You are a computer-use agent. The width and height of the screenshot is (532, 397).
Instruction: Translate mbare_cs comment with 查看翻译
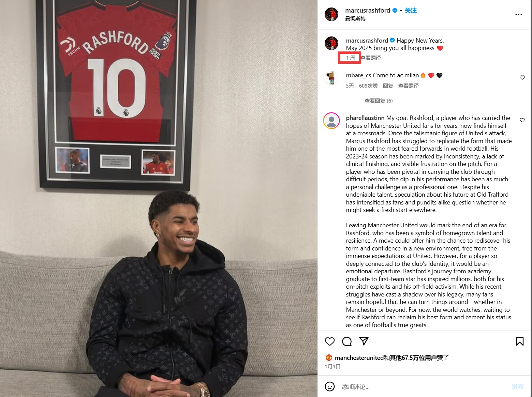tap(408, 86)
